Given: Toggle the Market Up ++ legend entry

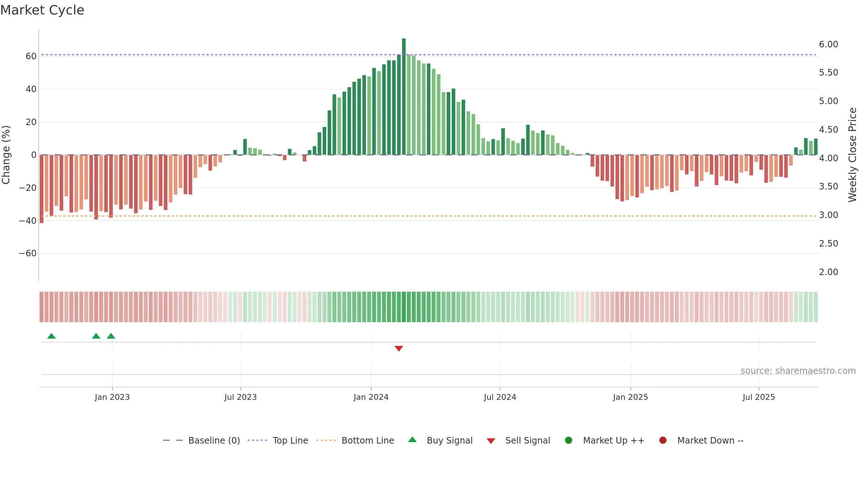Looking at the screenshot, I should pyautogui.click(x=605, y=440).
